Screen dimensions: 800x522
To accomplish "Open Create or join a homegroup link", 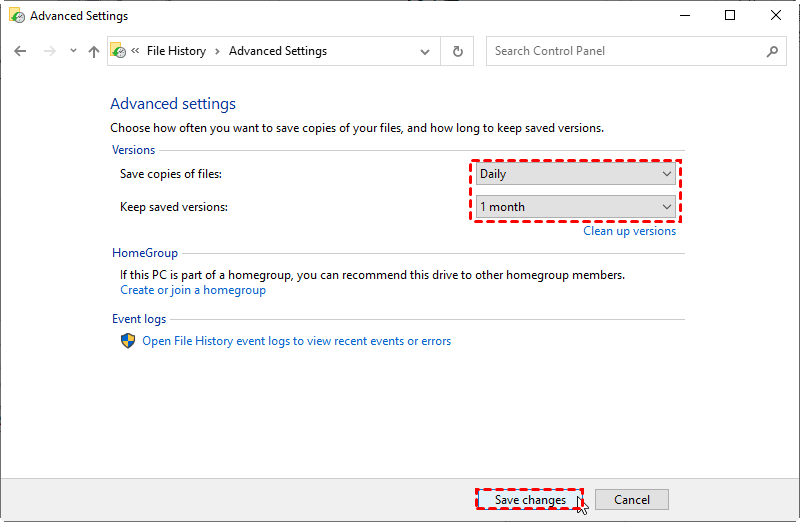I will 193,290.
